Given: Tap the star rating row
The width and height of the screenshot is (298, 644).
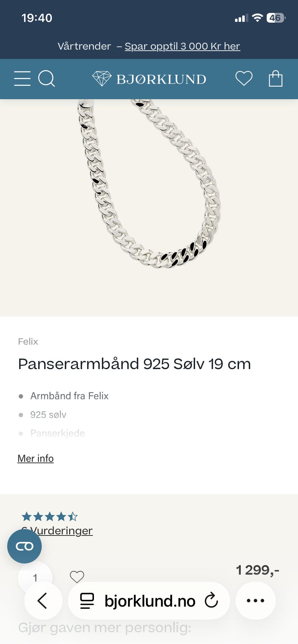Looking at the screenshot, I should 50,517.
